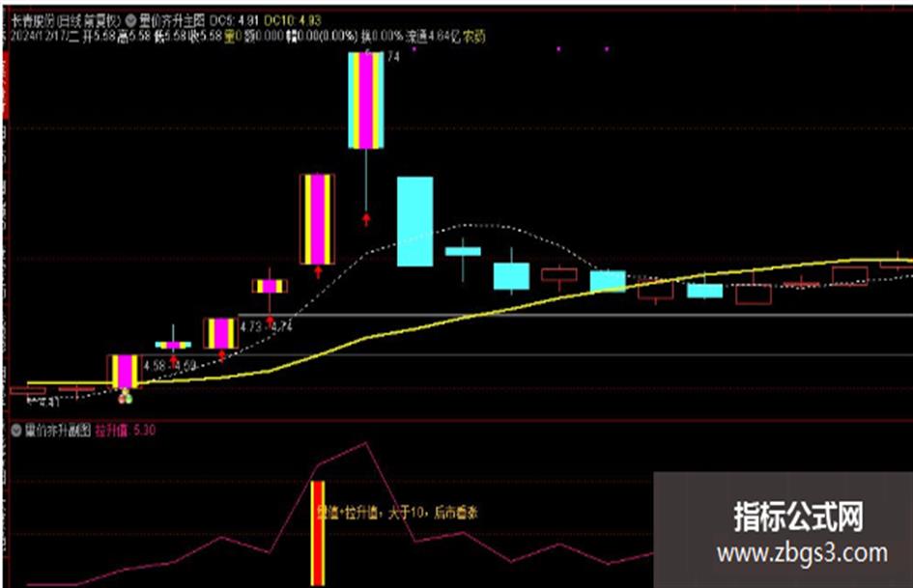Click the stock name header at top

pos(66,20)
